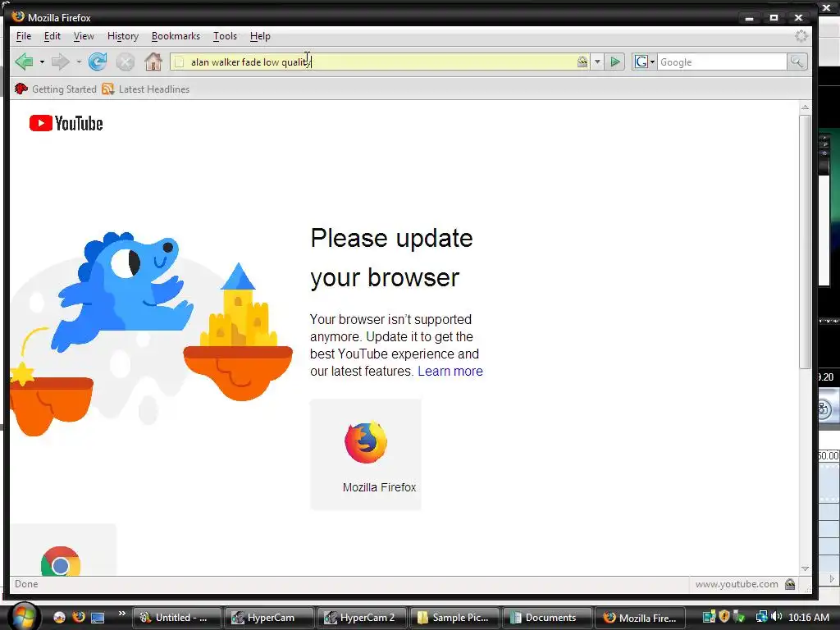Switch to the Untitled taskbar window
Image resolution: width=840 pixels, height=630 pixels.
tap(176, 618)
